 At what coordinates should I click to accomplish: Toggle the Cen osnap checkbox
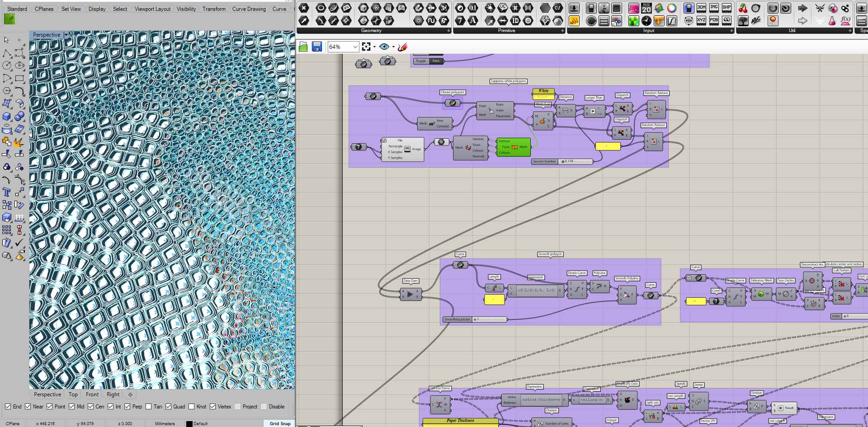(90, 407)
